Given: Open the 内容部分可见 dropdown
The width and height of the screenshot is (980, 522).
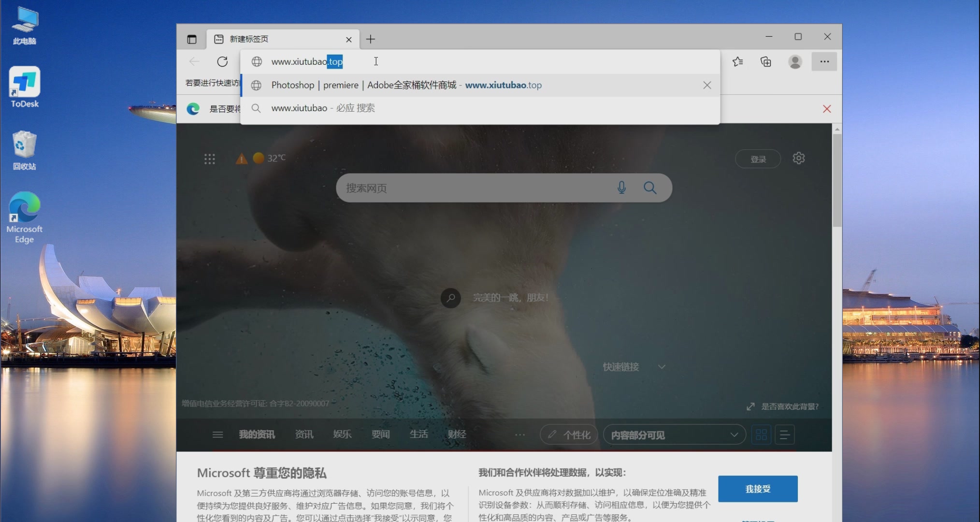Looking at the screenshot, I should (x=675, y=435).
